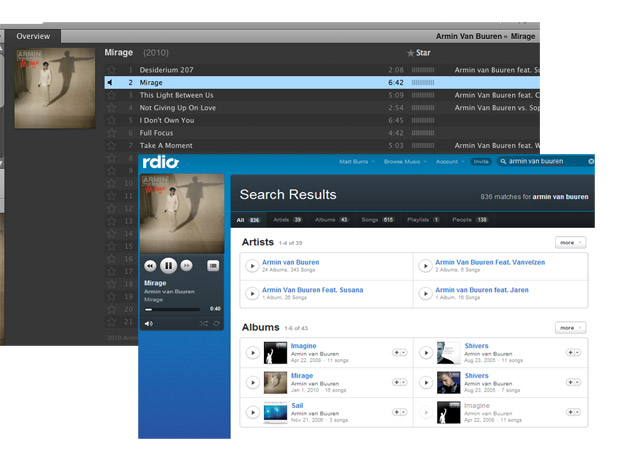Select the track Full Focus
The height and width of the screenshot is (457, 630).
click(x=322, y=133)
